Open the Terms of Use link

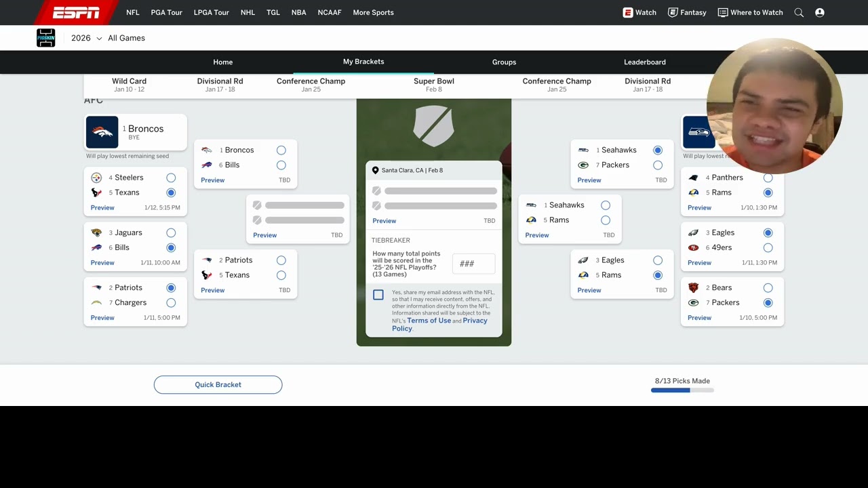pos(429,321)
